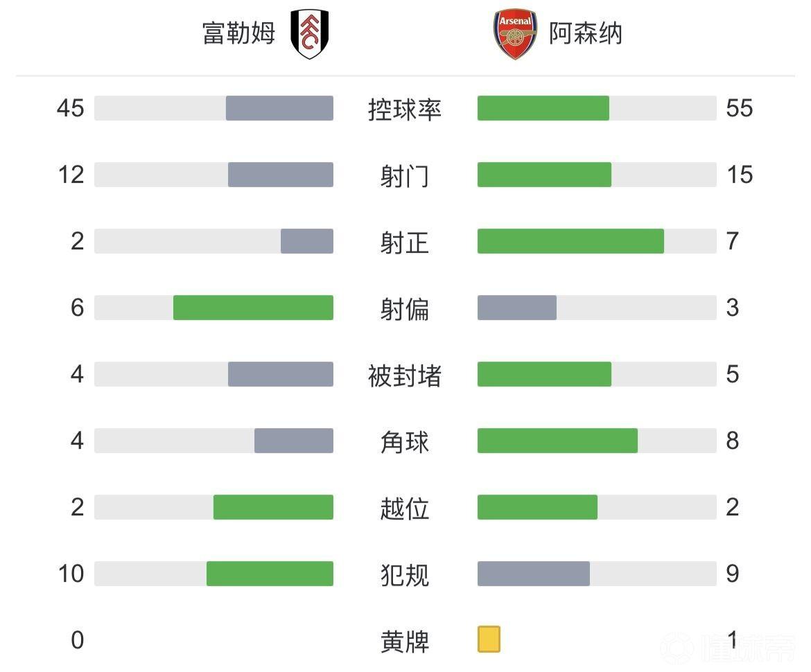
Task: Click Arsenal's 越位 offside bar
Action: (x=537, y=507)
